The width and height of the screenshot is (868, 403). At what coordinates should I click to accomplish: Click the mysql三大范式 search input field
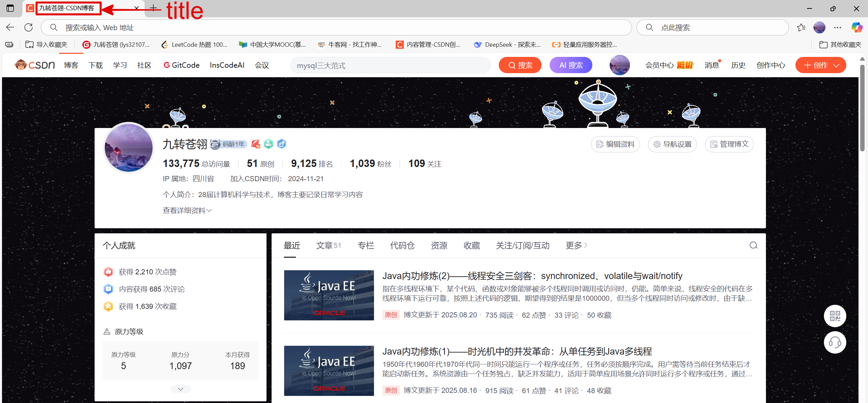[390, 65]
